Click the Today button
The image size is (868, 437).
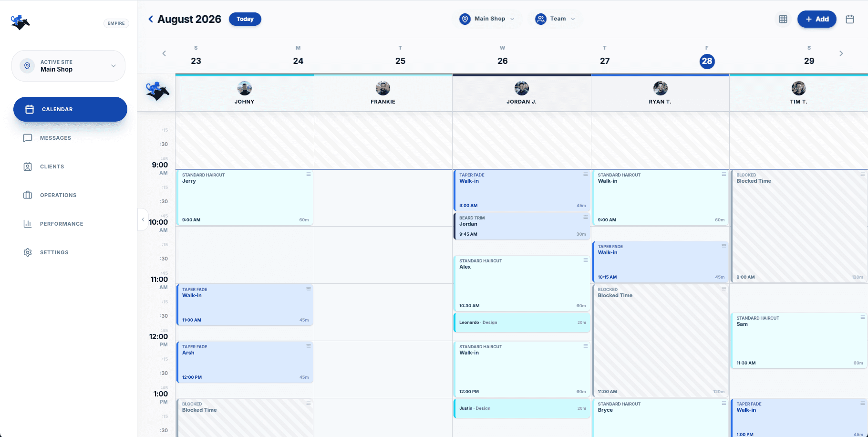(245, 19)
